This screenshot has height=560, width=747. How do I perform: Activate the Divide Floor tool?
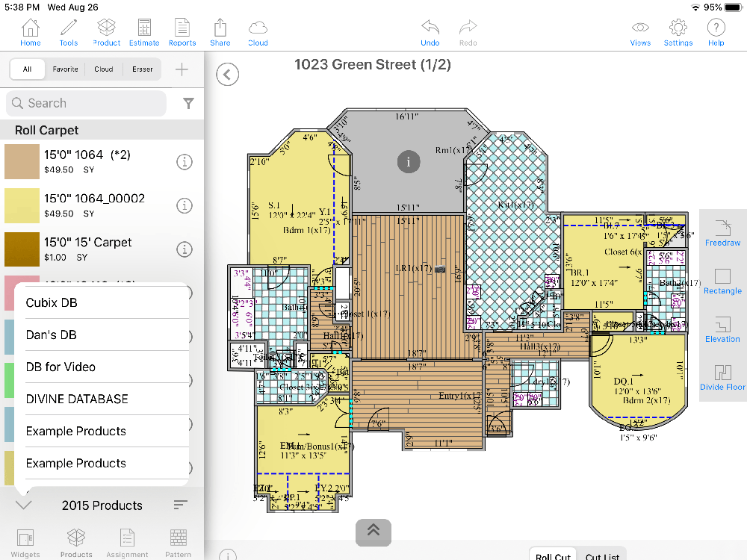tap(722, 381)
